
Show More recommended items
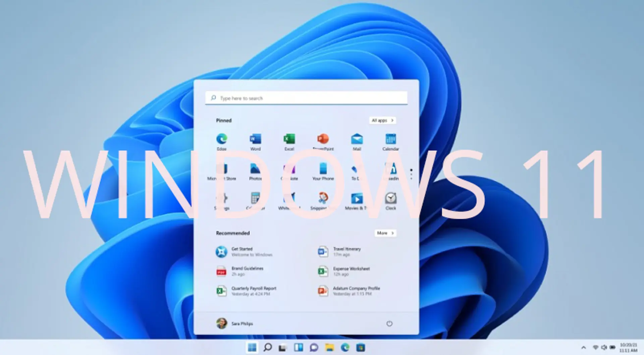(x=385, y=233)
